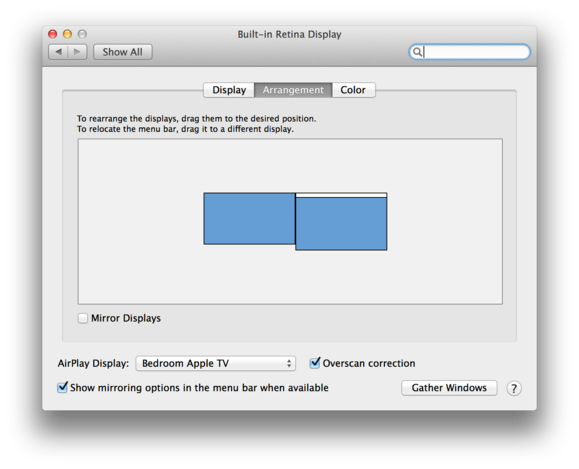Select the left blue display rectangle
The width and height of the screenshot is (579, 469).
(249, 219)
